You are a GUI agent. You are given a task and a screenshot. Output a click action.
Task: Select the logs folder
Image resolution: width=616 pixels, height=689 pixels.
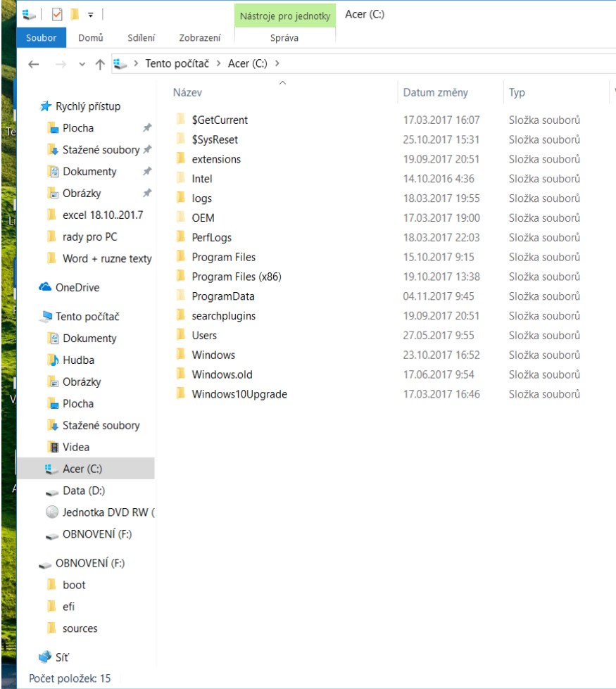click(201, 198)
